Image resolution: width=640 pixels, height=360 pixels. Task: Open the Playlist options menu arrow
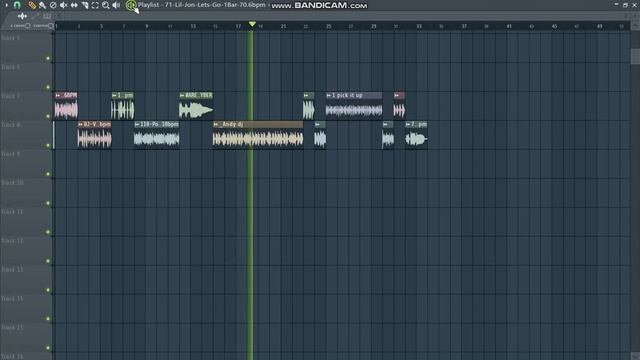[x=7, y=5]
